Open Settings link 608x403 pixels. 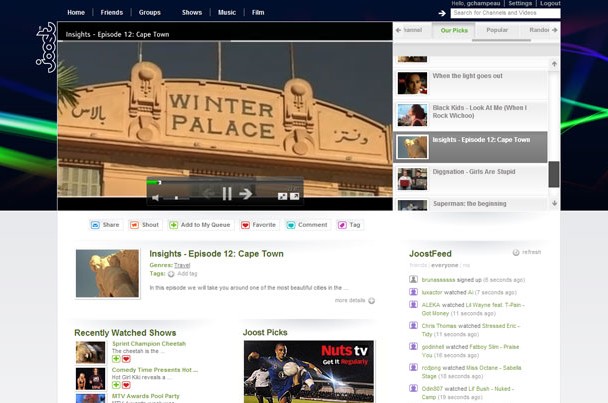coord(520,3)
